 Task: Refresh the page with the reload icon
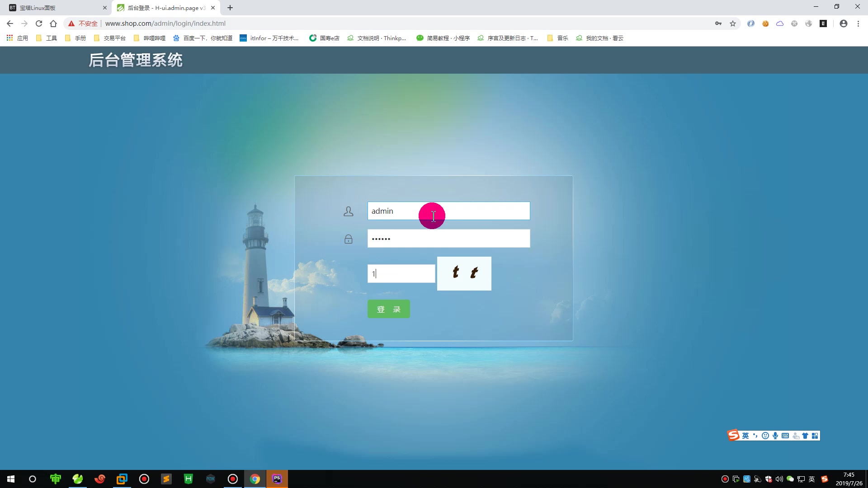click(39, 23)
